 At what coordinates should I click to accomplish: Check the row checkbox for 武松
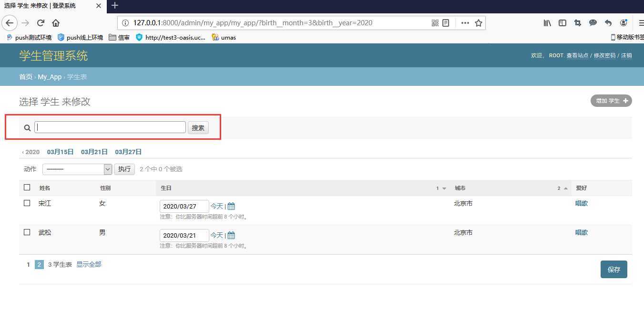27,232
